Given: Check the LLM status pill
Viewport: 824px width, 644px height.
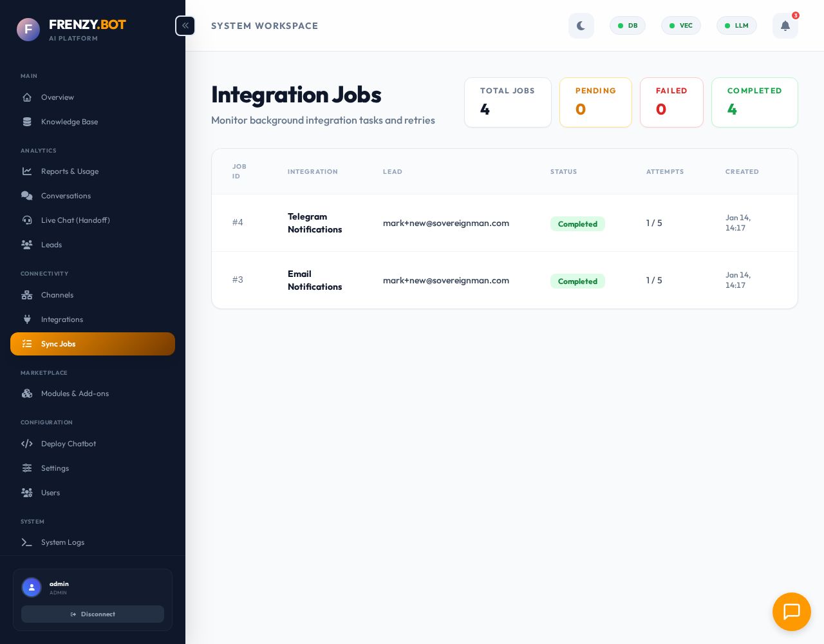Looking at the screenshot, I should pyautogui.click(x=736, y=26).
